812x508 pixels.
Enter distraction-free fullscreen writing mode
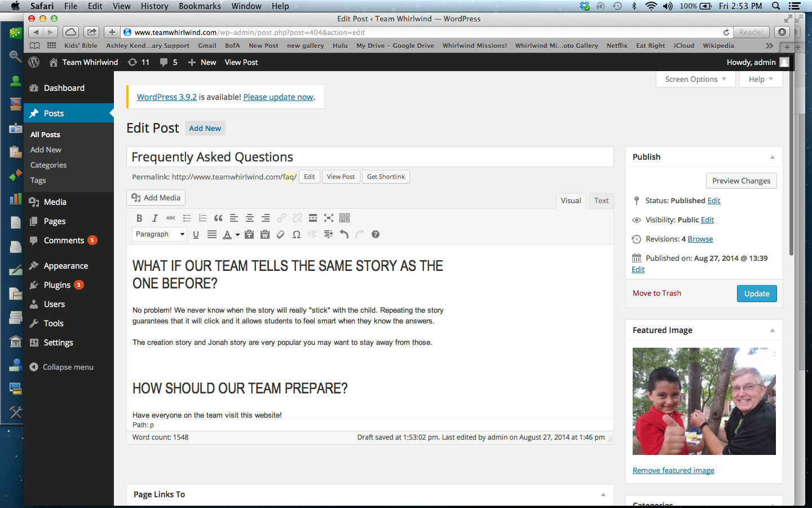point(329,218)
